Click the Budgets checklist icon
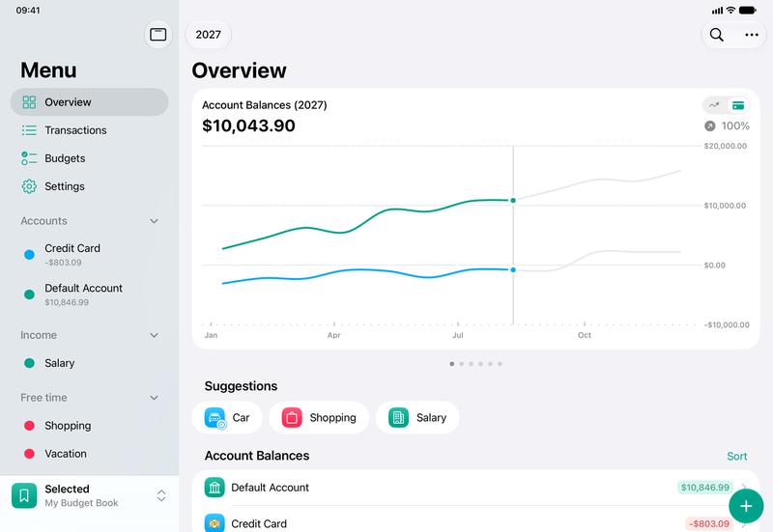773x532 pixels. [29, 158]
